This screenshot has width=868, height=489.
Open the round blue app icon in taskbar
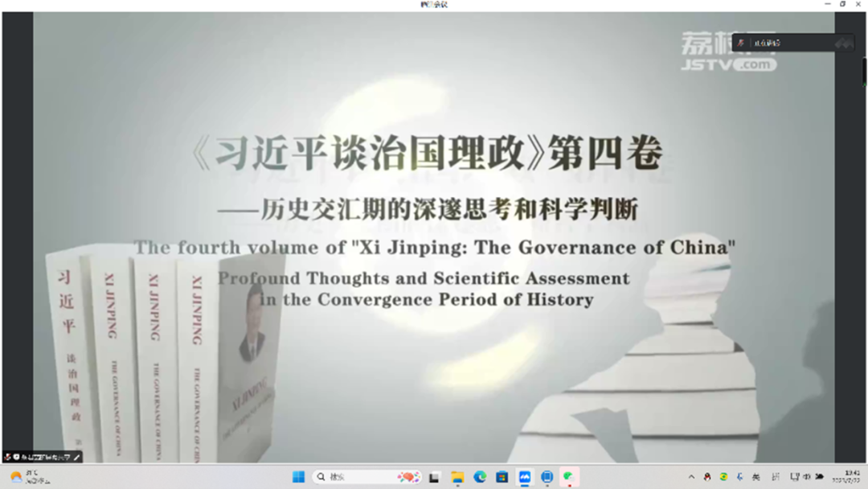coord(547,477)
